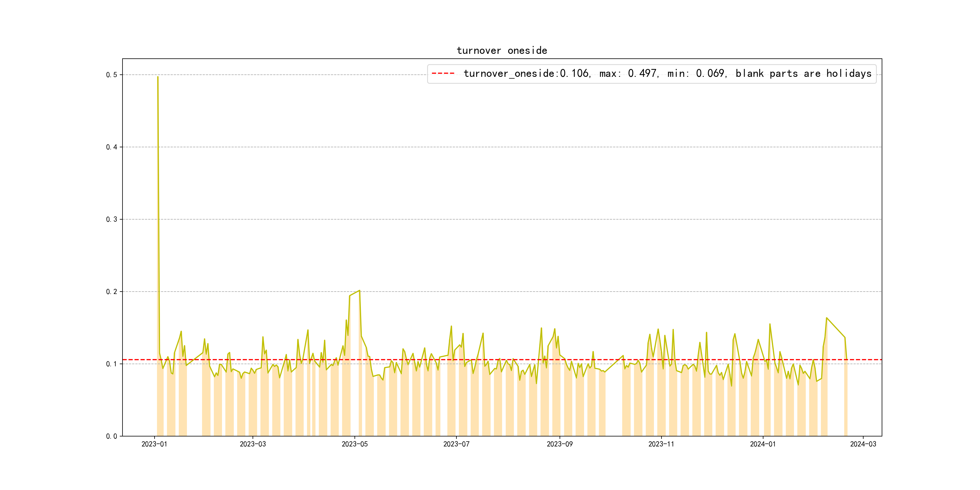Click the 0.2 y-axis tick label
The height and width of the screenshot is (490, 980).
(x=112, y=292)
